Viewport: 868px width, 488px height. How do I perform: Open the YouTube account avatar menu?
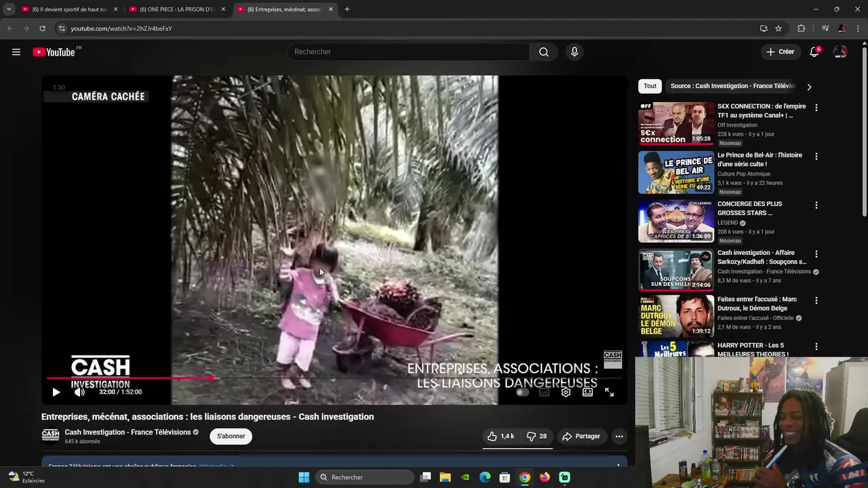[840, 52]
